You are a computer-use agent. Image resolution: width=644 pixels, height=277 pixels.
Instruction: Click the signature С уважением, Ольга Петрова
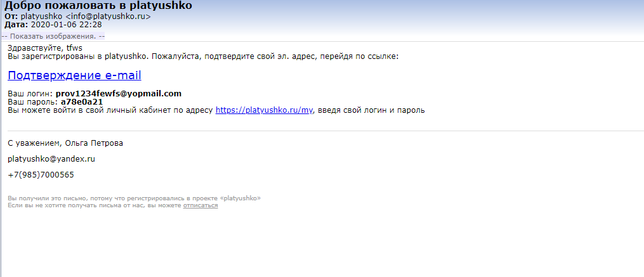pos(65,143)
